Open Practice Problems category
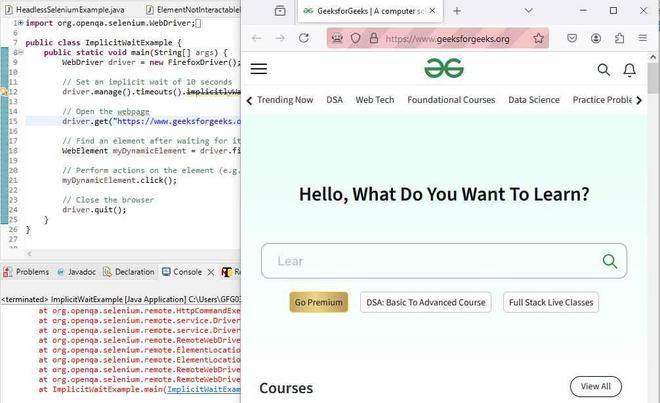Image resolution: width=660 pixels, height=403 pixels. (x=602, y=100)
